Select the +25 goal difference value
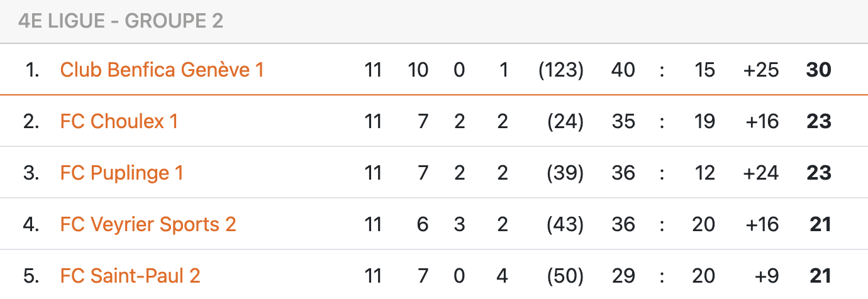The height and width of the screenshot is (299, 868). tap(760, 70)
